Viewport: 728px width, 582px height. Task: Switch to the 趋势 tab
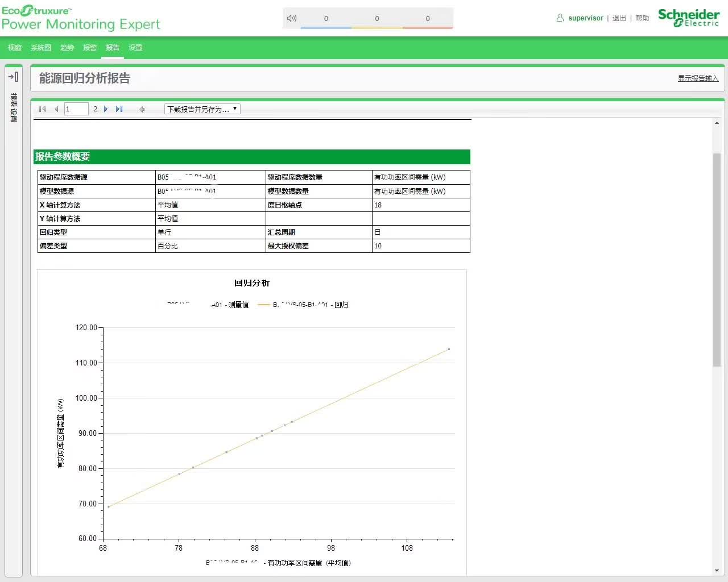click(x=67, y=48)
